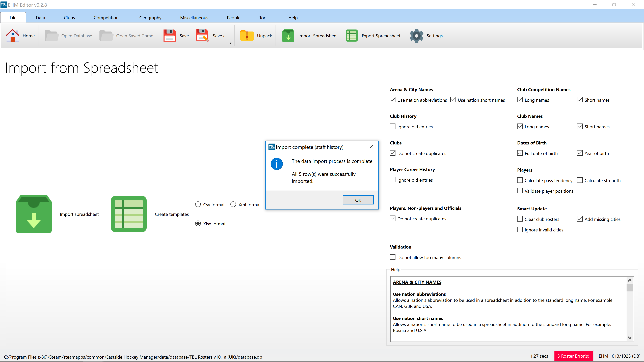Uncheck Add missing cities option
The height and width of the screenshot is (362, 644).
click(x=580, y=219)
